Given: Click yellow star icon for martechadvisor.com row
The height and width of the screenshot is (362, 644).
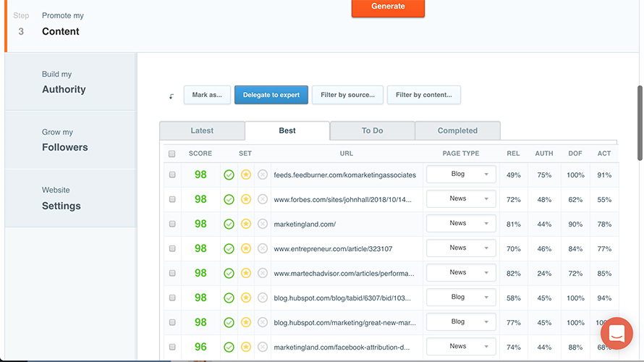Looking at the screenshot, I should tap(245, 274).
